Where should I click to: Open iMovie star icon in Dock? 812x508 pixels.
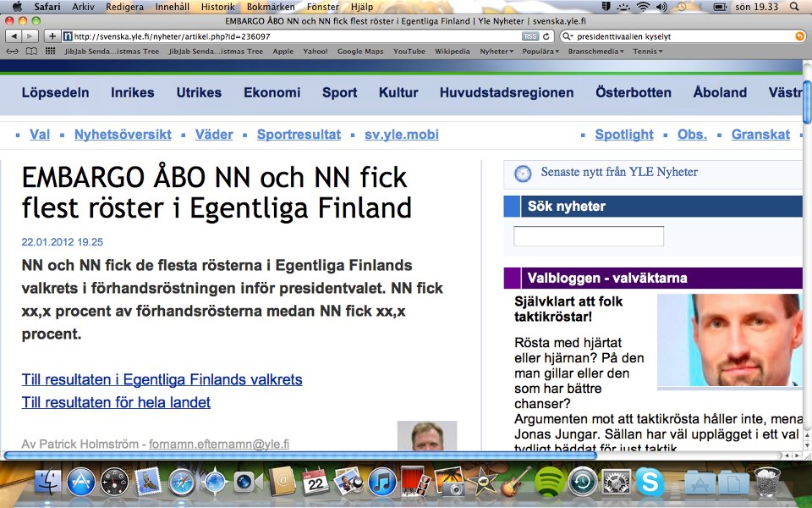[x=482, y=482]
